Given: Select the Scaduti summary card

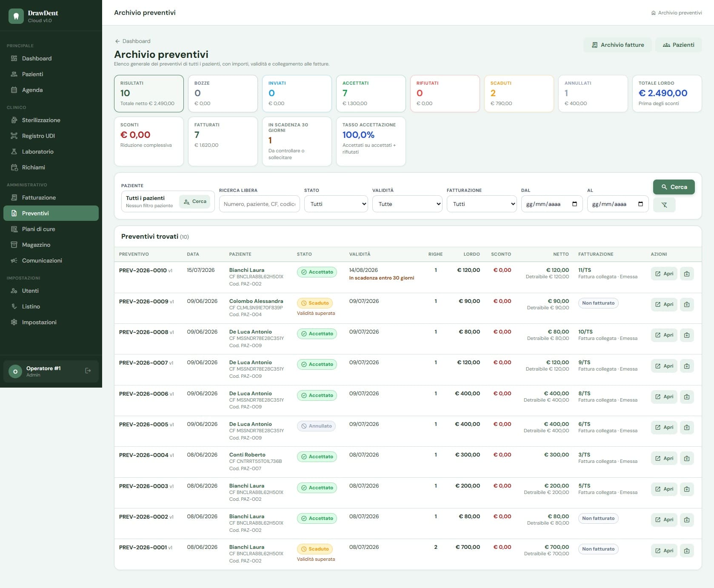Looking at the screenshot, I should 519,94.
